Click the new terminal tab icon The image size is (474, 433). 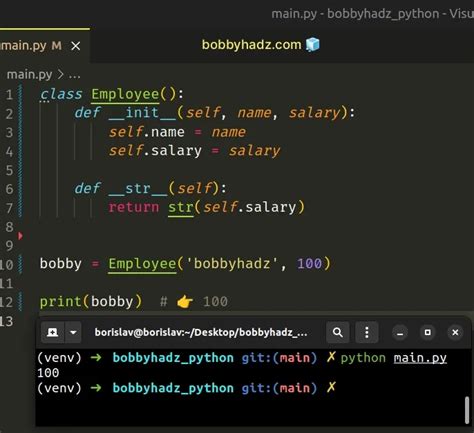point(52,332)
